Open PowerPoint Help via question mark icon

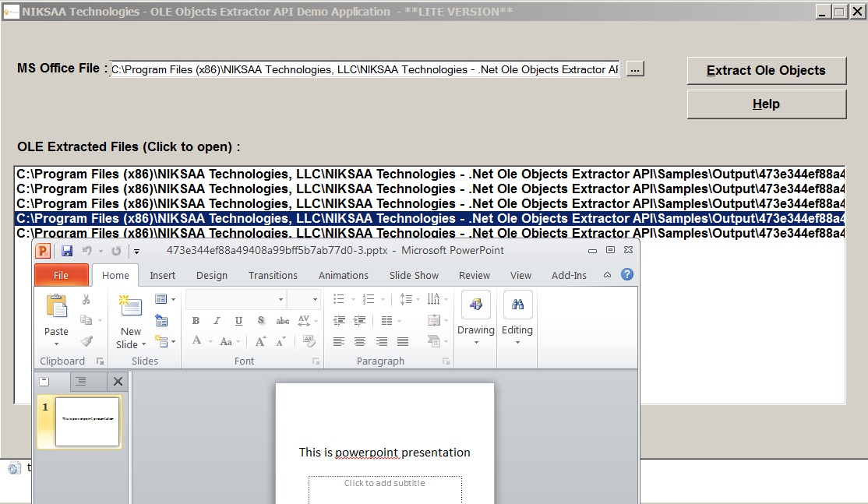click(x=626, y=274)
